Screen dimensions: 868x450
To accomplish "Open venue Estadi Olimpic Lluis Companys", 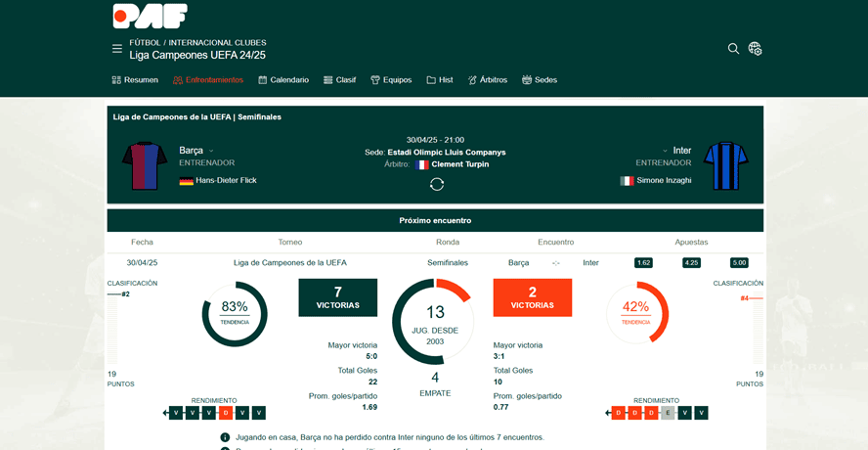I will [x=446, y=153].
